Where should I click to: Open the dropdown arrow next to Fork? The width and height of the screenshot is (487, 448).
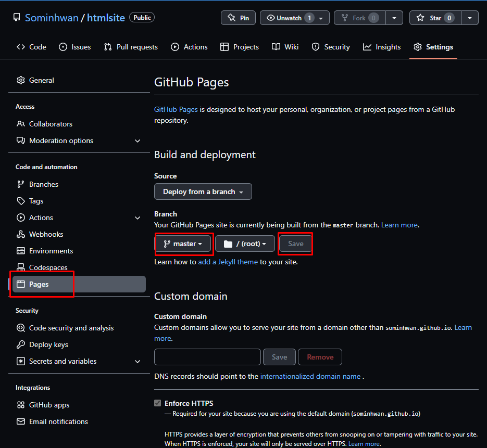pos(394,18)
